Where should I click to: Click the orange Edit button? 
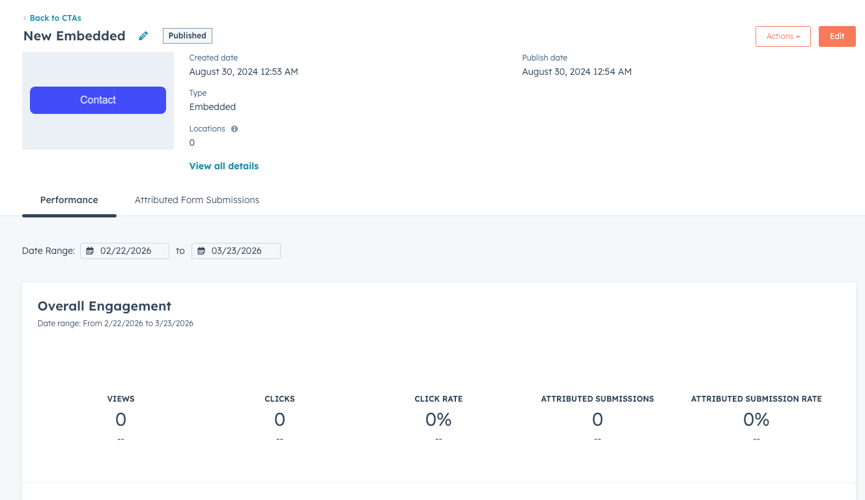point(837,36)
